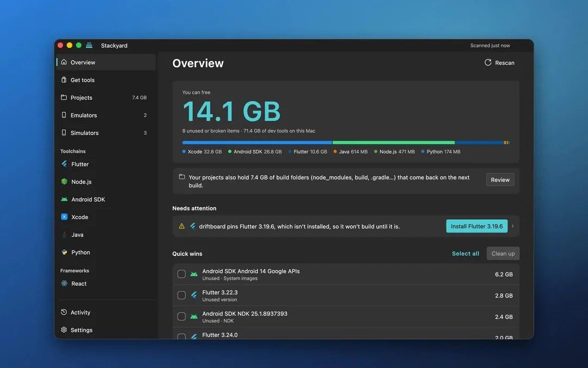Click the Activity clock icon
588x368 pixels.
[64, 312]
